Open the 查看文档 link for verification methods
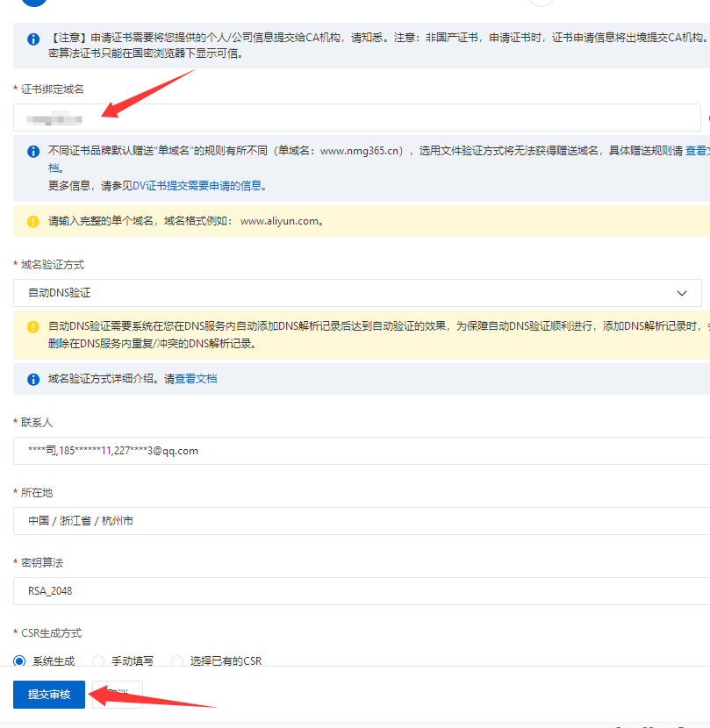 coord(196,379)
